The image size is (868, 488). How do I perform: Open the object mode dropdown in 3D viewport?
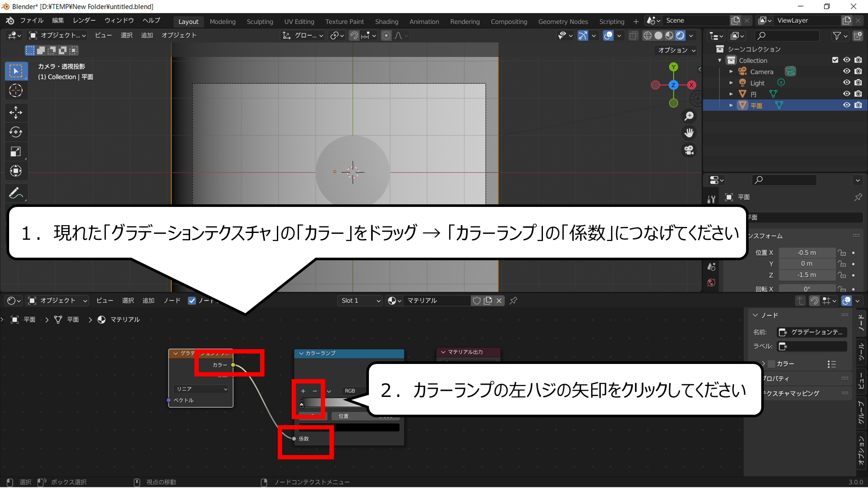pos(57,36)
